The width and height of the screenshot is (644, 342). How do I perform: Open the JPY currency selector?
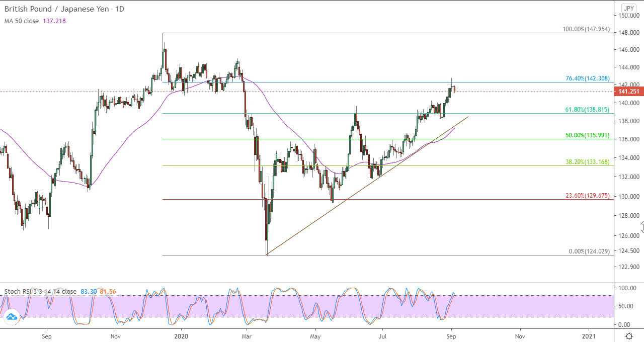click(x=629, y=8)
